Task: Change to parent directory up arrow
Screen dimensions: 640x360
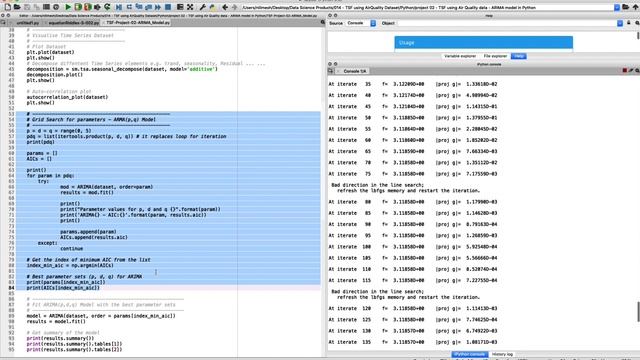Action: [x=636, y=7]
